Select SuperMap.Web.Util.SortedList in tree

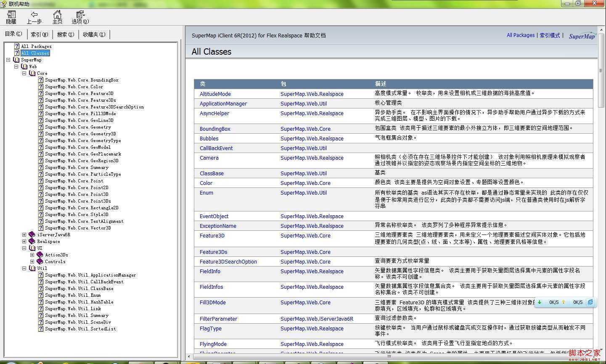click(80, 329)
